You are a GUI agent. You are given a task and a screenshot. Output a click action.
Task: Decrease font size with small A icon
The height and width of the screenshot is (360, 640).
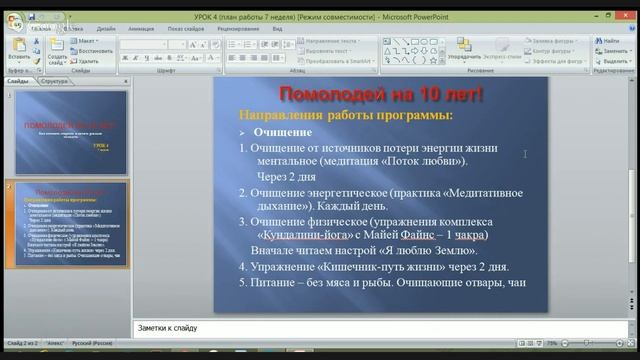pyautogui.click(x=203, y=44)
